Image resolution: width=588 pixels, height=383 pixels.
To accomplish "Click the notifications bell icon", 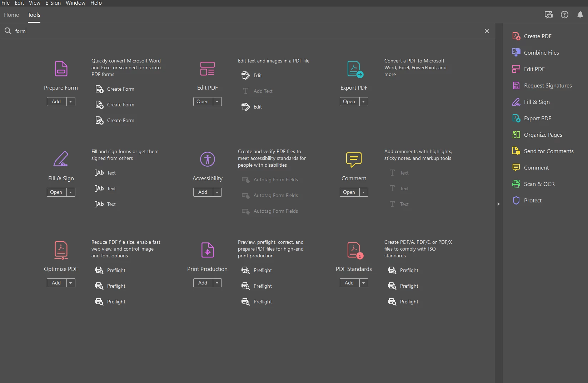I will 580,15.
